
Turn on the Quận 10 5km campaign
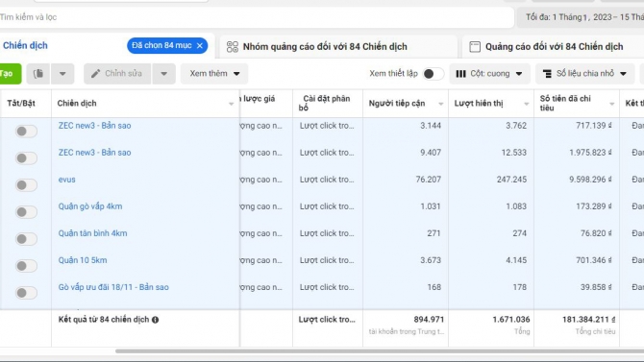[x=26, y=266]
